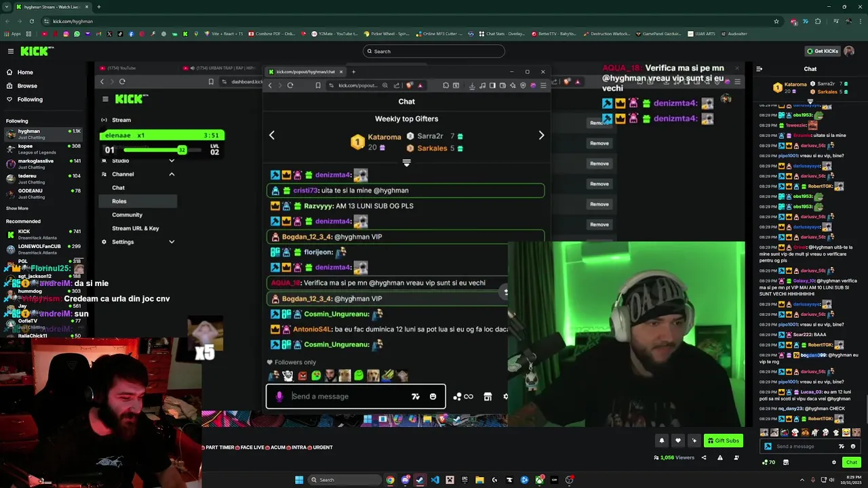This screenshot has height=488, width=868.
Task: Open channel shop icon beside 70 points
Action: coord(785,462)
